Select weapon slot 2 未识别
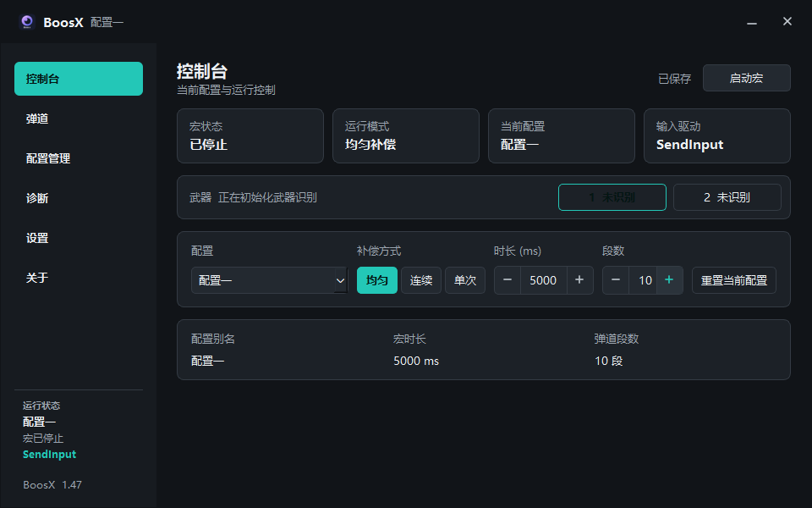The image size is (812, 508). point(727,197)
